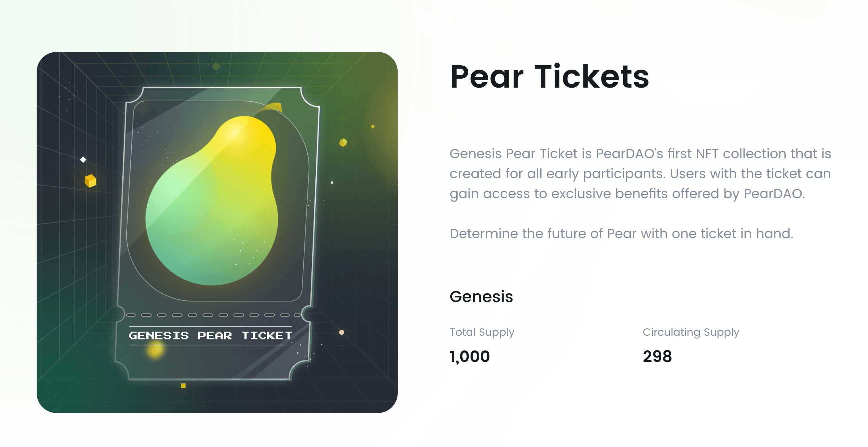Select the Genesis collection heading

pos(481,297)
